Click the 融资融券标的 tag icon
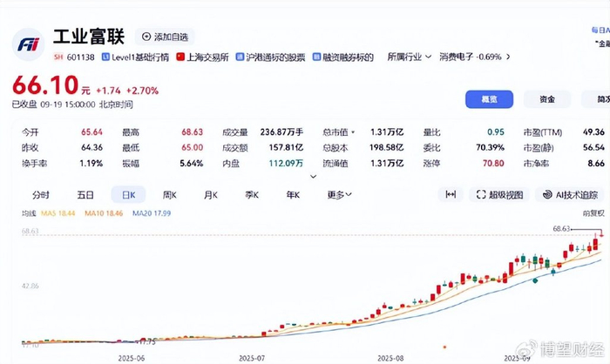The width and height of the screenshot is (610, 364). point(316,57)
